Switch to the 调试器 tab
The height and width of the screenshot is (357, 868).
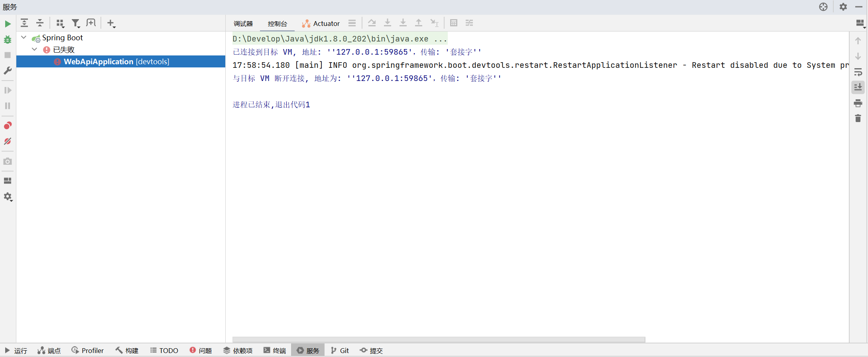pyautogui.click(x=243, y=24)
